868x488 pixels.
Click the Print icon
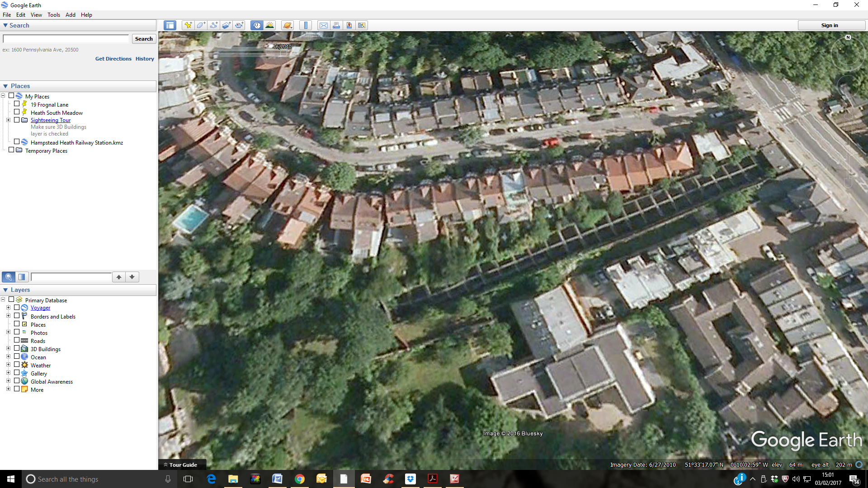[x=336, y=25]
